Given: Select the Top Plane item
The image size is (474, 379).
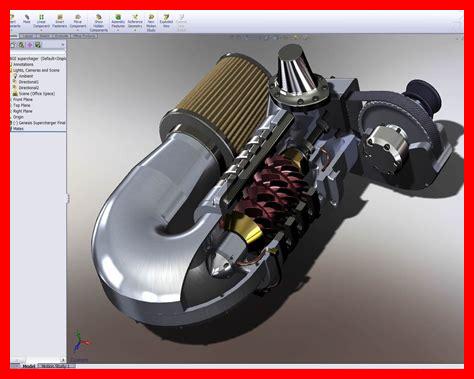Looking at the screenshot, I should 22,105.
